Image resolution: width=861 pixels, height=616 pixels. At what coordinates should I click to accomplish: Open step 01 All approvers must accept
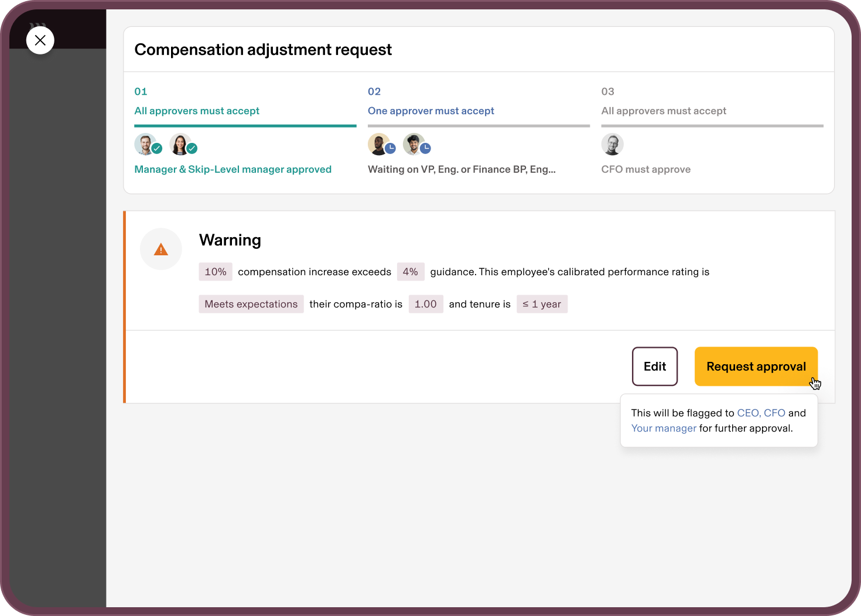[x=197, y=111]
